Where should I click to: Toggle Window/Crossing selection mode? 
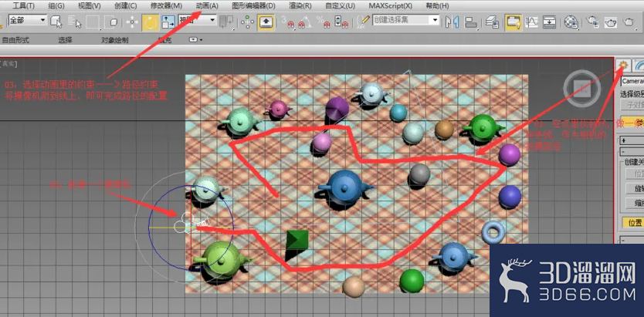111,22
